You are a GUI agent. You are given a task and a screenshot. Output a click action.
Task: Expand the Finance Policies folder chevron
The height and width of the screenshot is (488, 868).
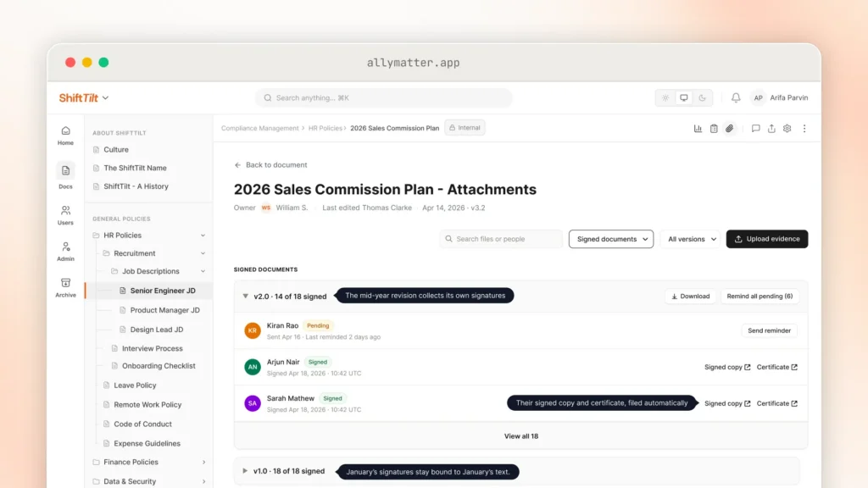coord(203,462)
